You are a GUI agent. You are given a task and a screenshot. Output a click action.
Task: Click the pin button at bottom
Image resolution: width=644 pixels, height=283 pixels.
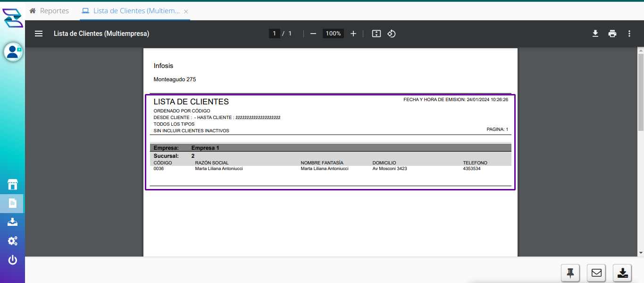tap(570, 273)
